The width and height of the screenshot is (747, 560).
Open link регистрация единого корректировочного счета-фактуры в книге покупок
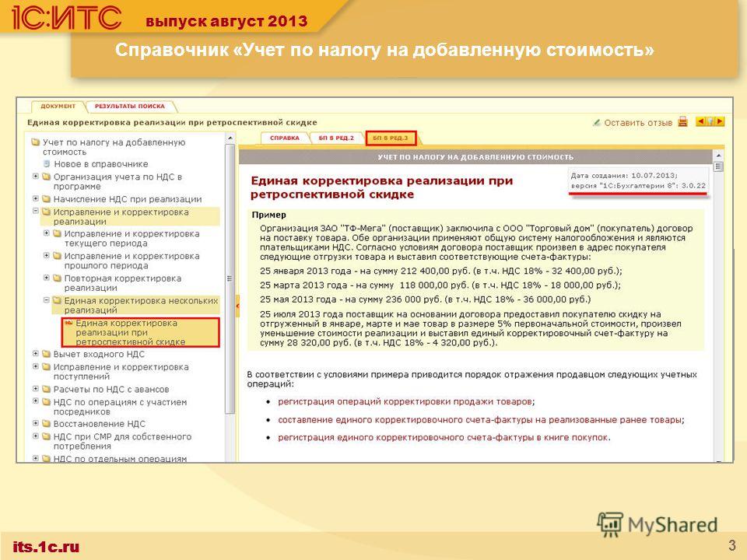click(443, 437)
